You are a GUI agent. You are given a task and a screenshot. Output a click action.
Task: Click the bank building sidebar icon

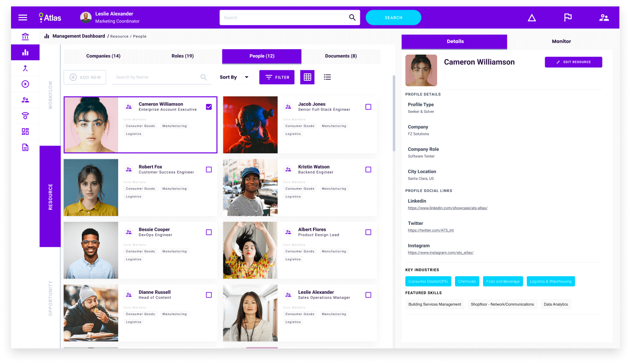25,37
